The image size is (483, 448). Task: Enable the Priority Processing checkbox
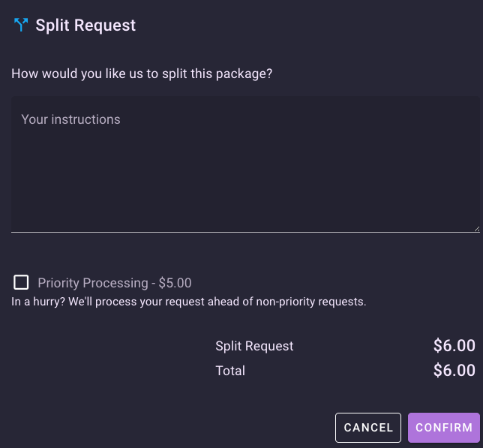21,282
